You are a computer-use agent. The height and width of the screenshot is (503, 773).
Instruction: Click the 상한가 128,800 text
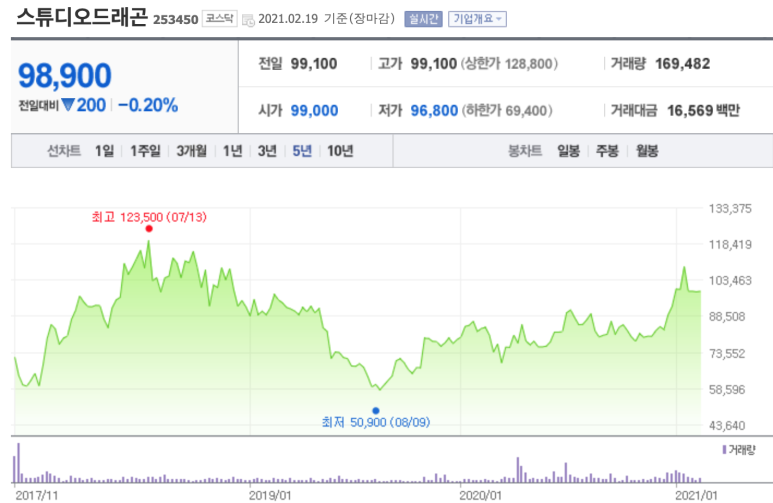(509, 64)
